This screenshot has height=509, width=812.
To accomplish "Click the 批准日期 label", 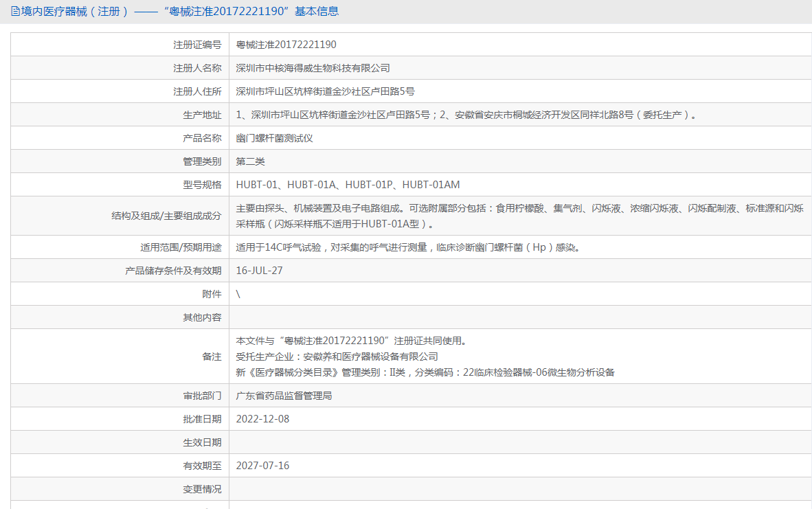I will click(x=202, y=420).
